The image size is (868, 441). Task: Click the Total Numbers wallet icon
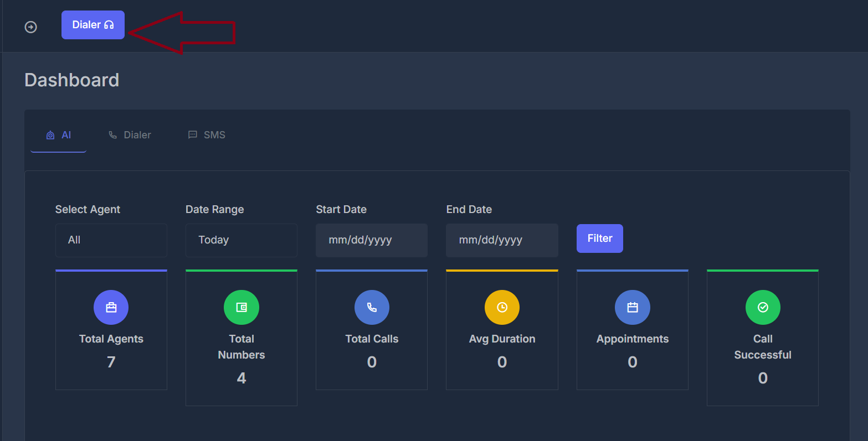(x=242, y=308)
